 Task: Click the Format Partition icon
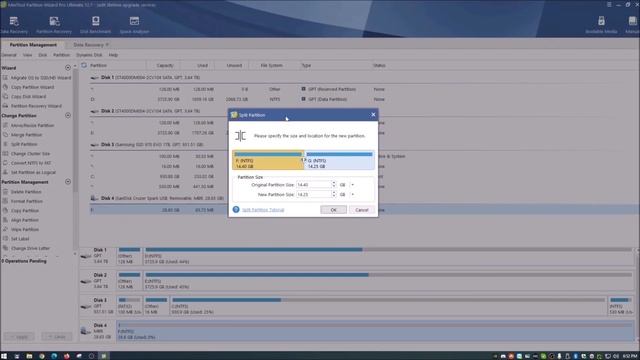point(5,201)
